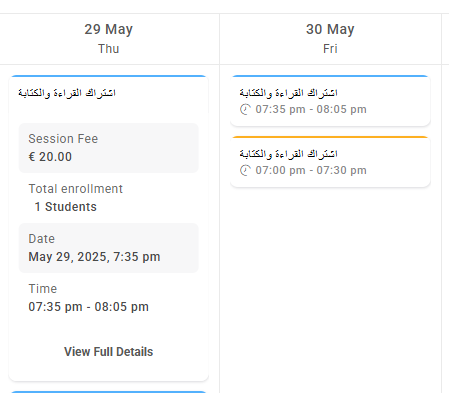
Task: Click the orange top bar of the Friday session
Action: pyautogui.click(x=330, y=137)
